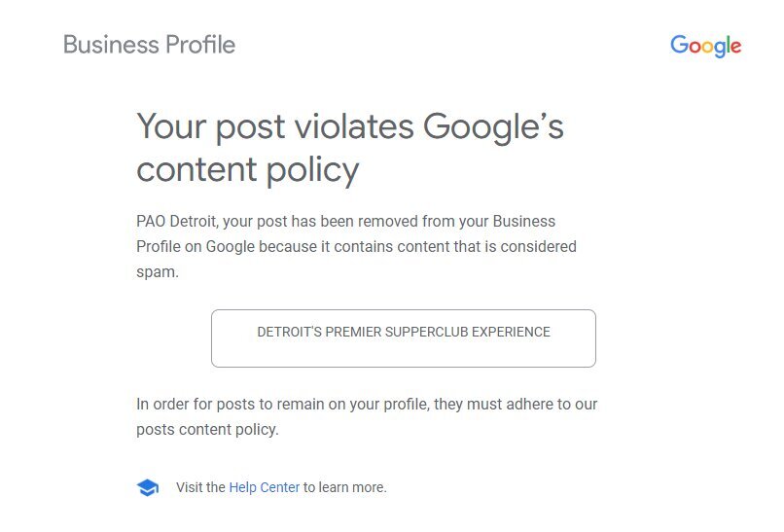Screen dimensions: 784x532
Task: Click the "Visit the" text before Help Center
Action: [200, 487]
